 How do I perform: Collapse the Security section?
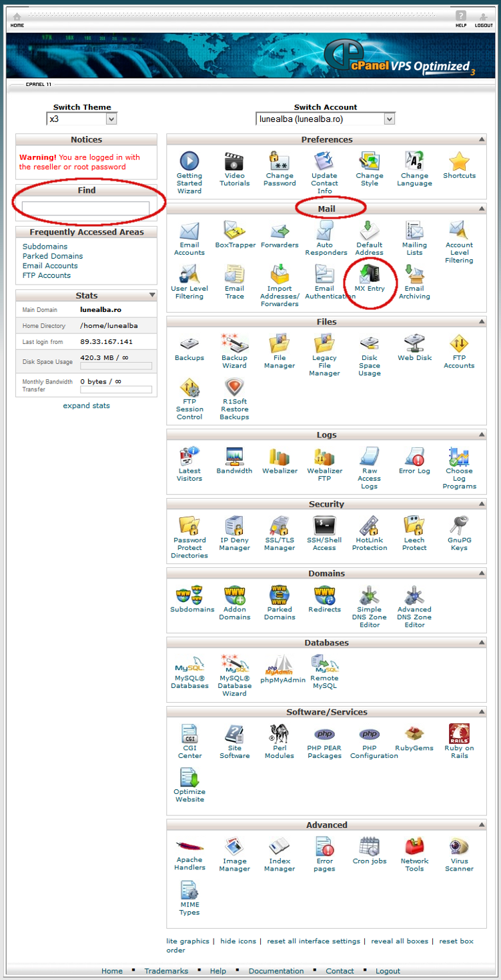(x=481, y=504)
